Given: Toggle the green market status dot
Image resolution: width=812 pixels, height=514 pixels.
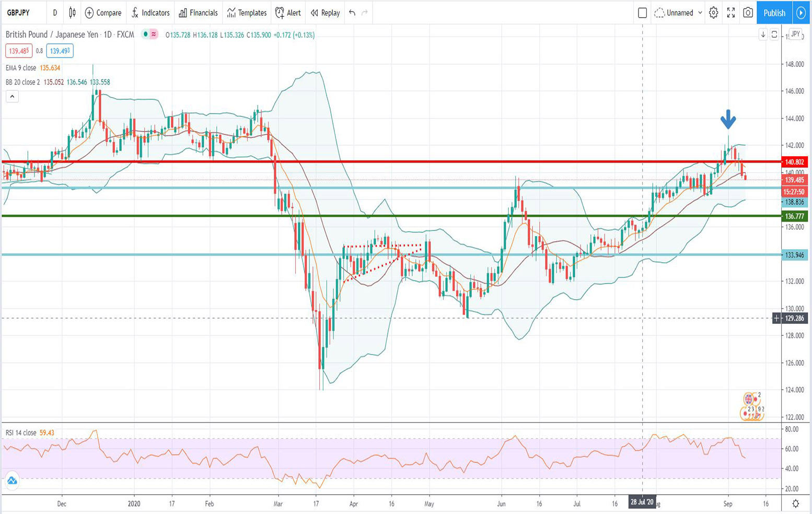Looking at the screenshot, I should click(x=146, y=34).
